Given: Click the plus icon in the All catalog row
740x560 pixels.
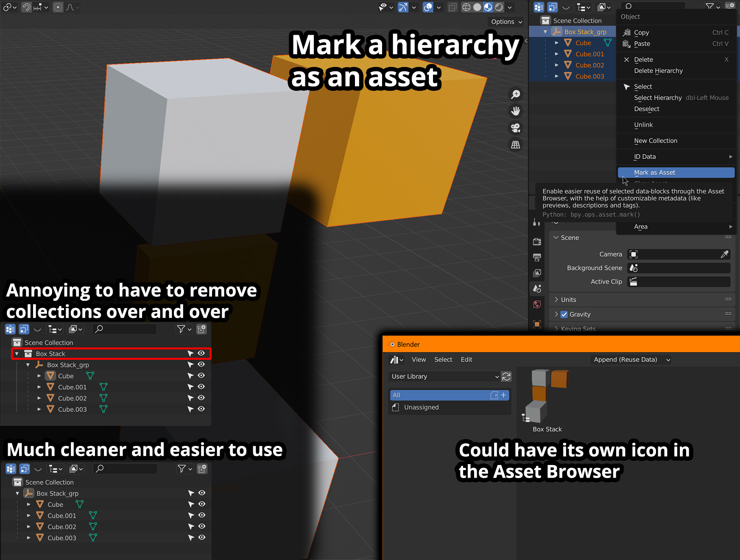Looking at the screenshot, I should coord(504,395).
